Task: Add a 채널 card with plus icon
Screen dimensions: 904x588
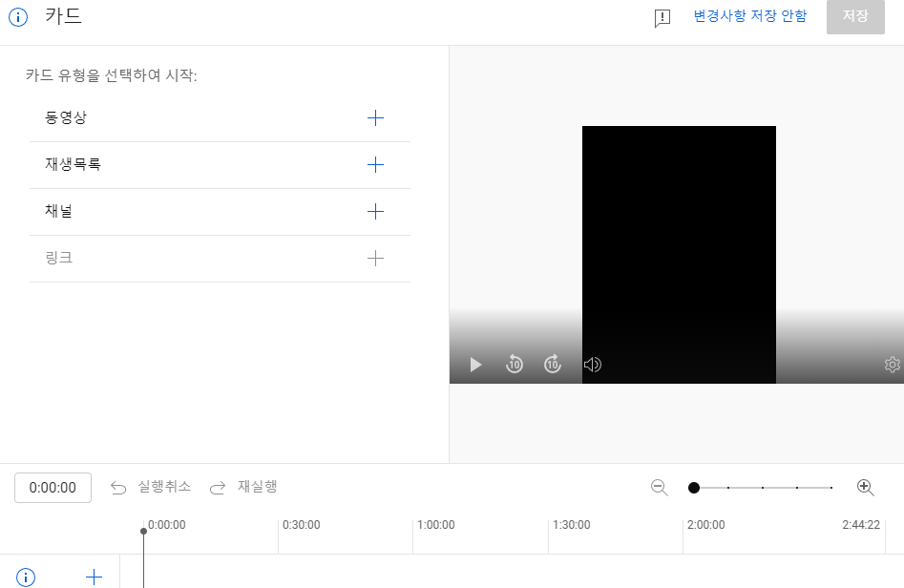Action: tap(375, 212)
